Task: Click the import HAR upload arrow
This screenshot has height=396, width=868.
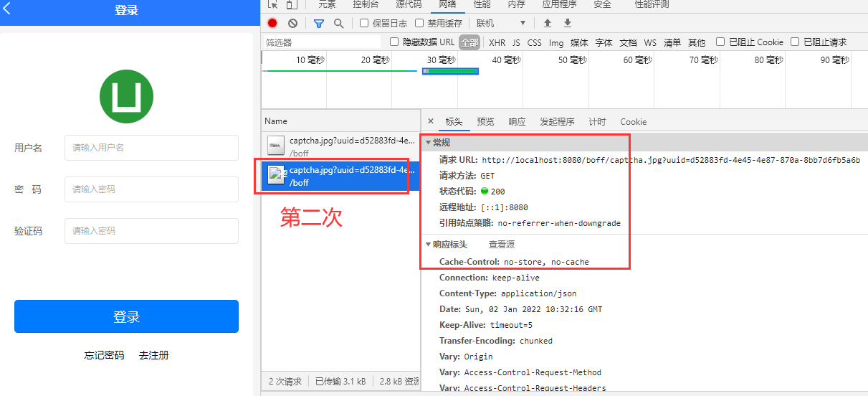Action: click(548, 23)
